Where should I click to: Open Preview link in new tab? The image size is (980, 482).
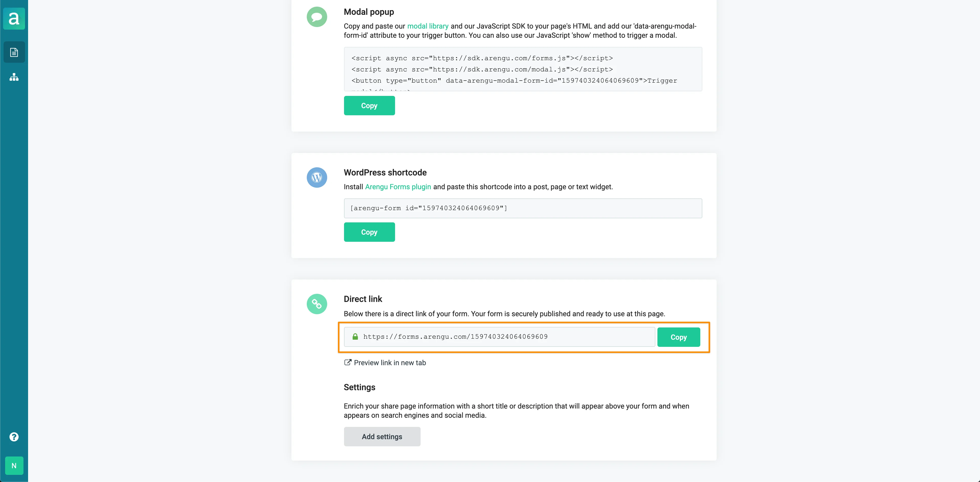389,363
